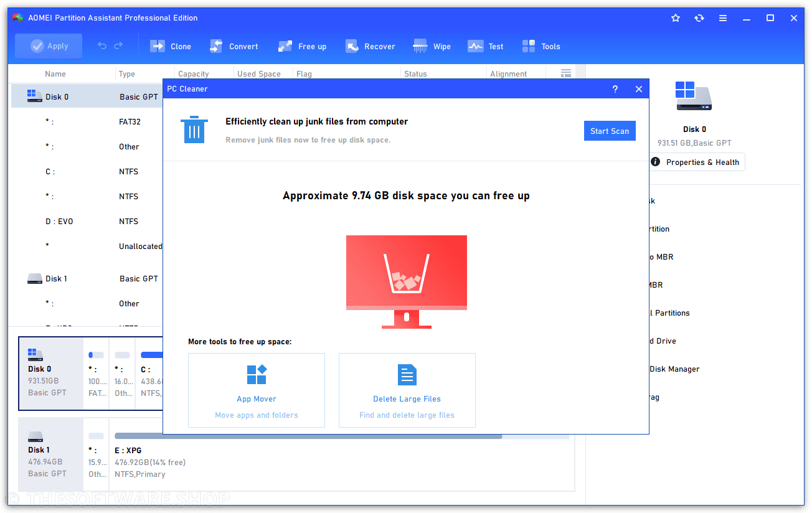Select the D : EVO partition row
This screenshot has height=513, width=812.
coord(87,221)
